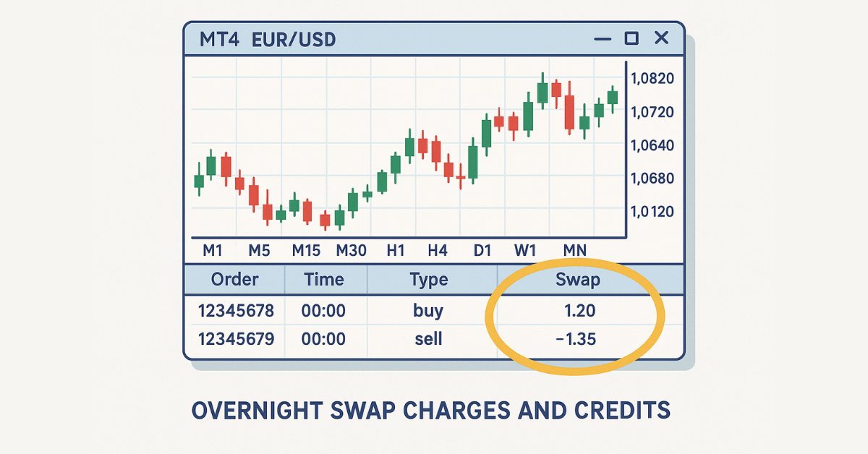Choose the W1 weekly timeframe

click(x=525, y=251)
